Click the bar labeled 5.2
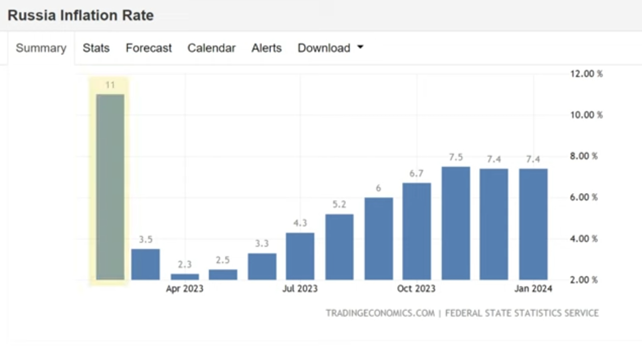Viewport: 642px width, 364px height. (339, 247)
